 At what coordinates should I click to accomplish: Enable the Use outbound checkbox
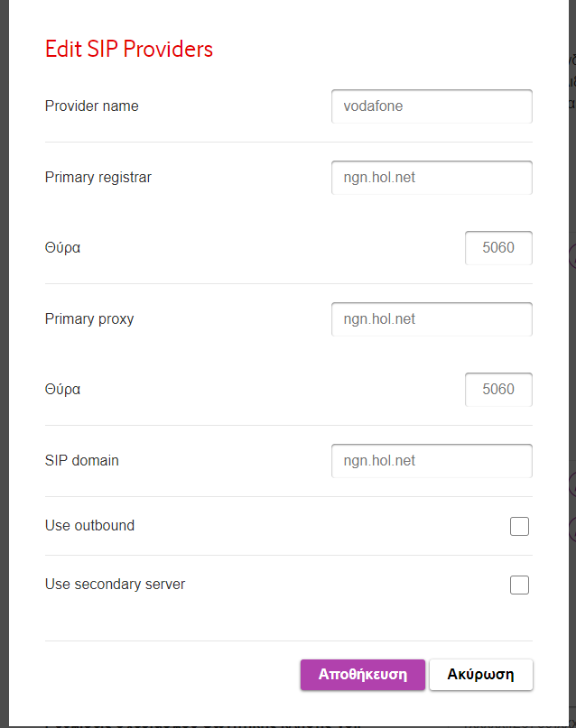(x=519, y=526)
